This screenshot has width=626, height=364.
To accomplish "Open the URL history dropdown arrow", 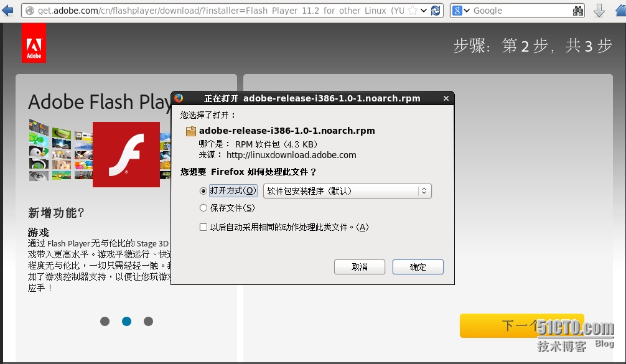I will 424,11.
